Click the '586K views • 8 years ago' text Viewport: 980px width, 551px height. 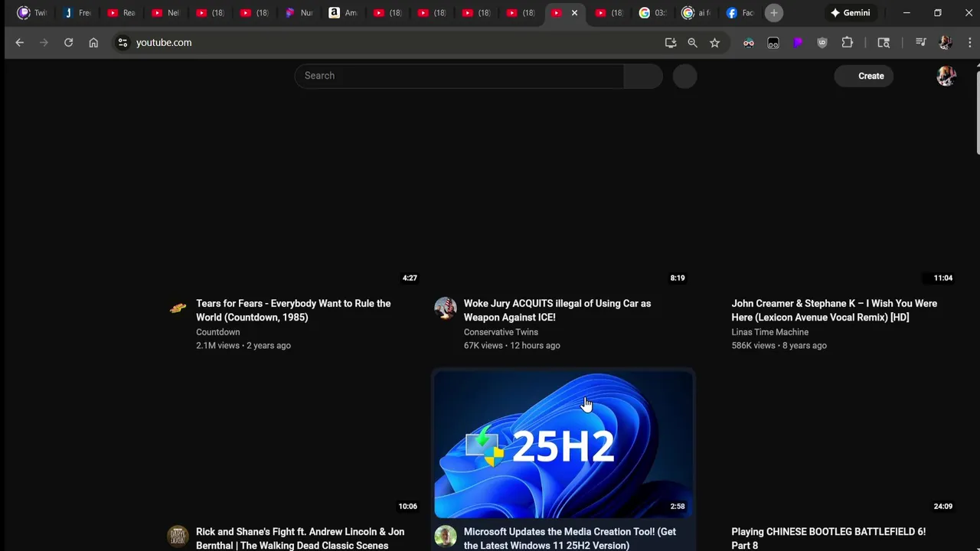[x=779, y=346]
